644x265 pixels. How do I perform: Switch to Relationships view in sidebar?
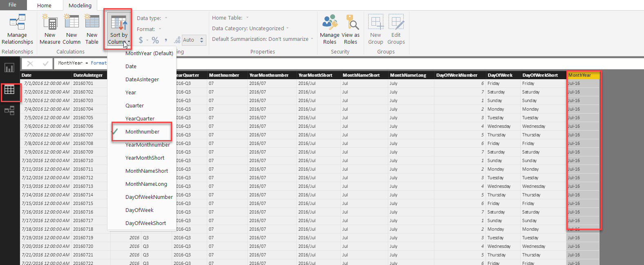[x=9, y=110]
